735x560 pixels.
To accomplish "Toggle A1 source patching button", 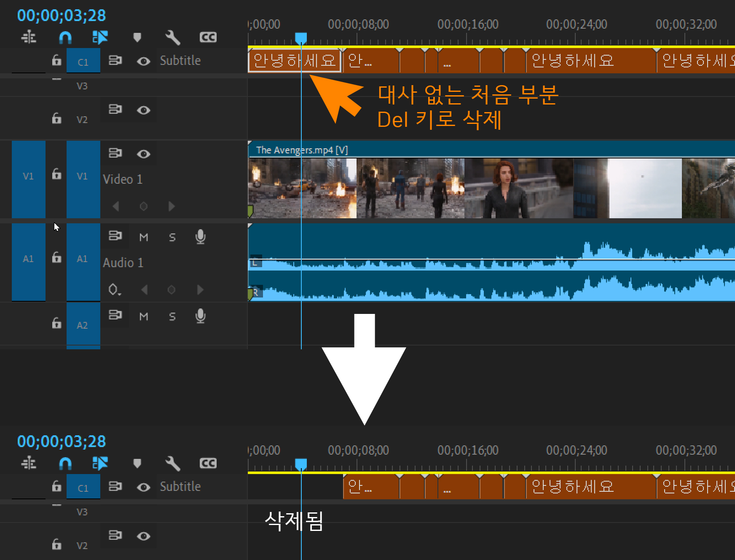I will [x=28, y=262].
